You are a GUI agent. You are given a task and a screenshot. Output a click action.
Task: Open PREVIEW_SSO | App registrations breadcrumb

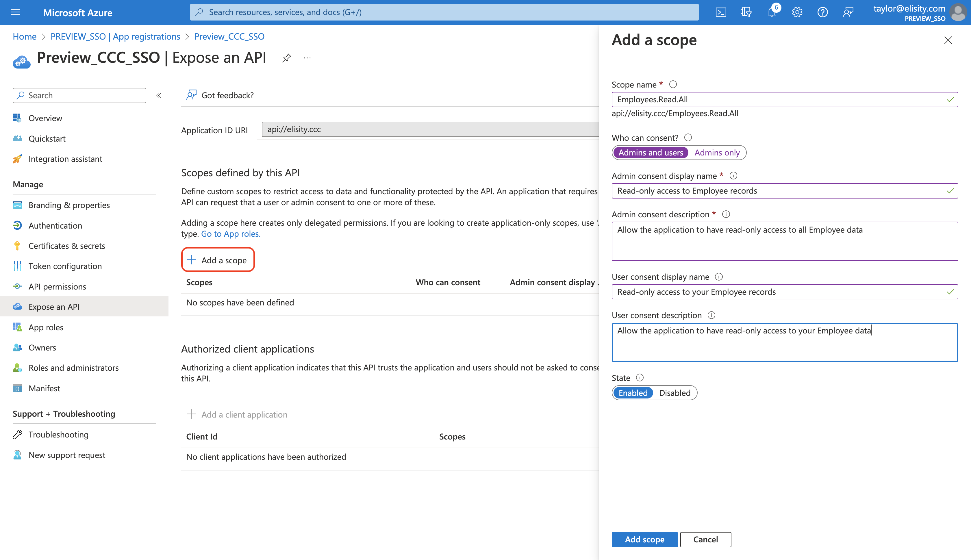click(115, 36)
